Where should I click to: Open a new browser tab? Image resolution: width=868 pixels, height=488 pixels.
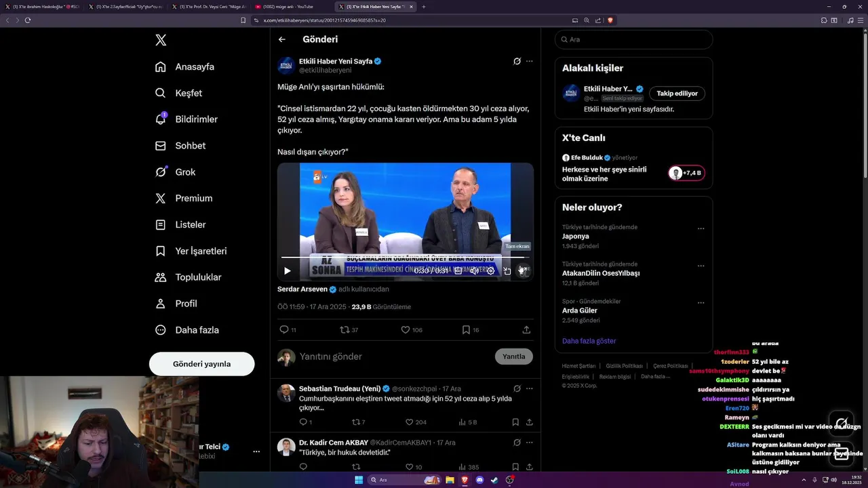coord(424,7)
